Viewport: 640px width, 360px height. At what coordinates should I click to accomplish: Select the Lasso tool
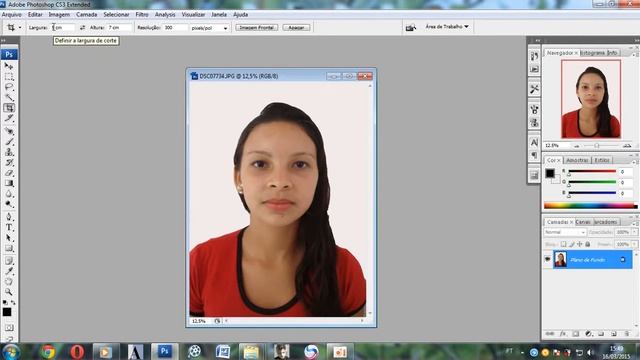click(x=9, y=87)
